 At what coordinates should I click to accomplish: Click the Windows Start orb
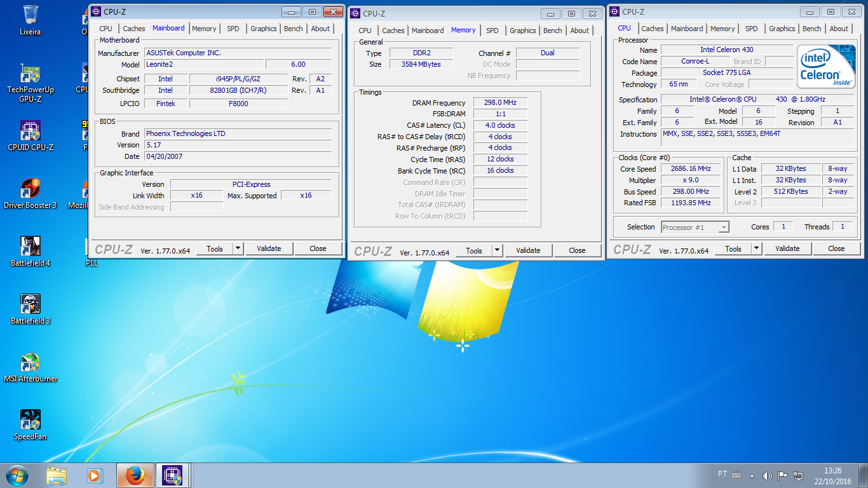(x=16, y=475)
